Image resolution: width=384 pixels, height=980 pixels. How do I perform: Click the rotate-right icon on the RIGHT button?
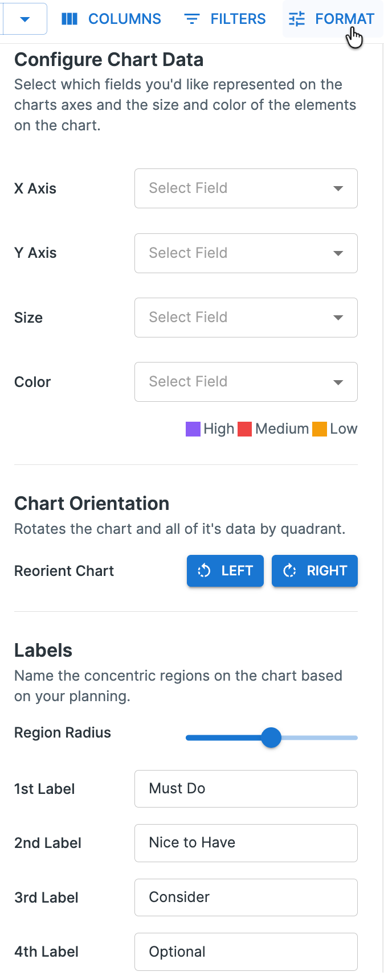tap(291, 571)
